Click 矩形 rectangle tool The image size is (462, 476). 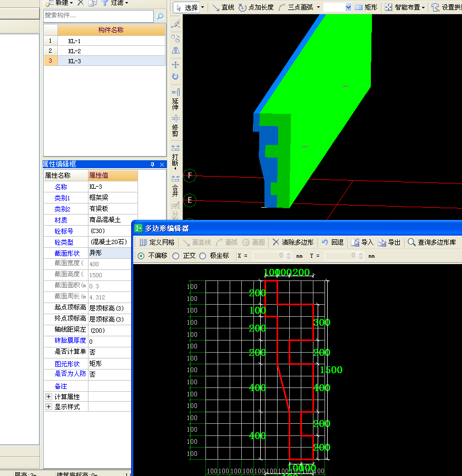366,7
